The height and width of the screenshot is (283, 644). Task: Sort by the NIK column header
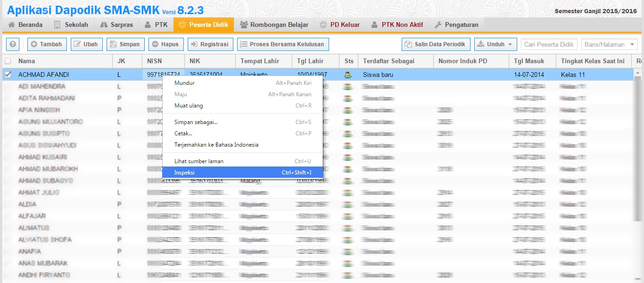210,61
